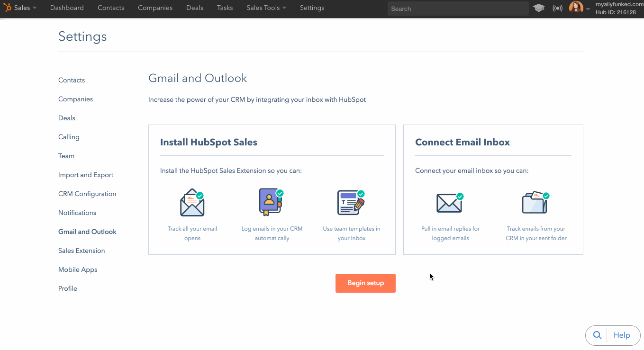Click the Track all your email opens icon
The image size is (644, 350).
(x=192, y=203)
